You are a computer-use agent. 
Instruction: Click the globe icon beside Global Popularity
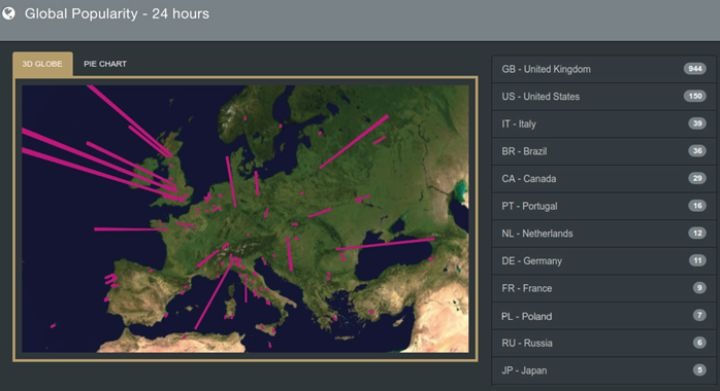point(8,13)
